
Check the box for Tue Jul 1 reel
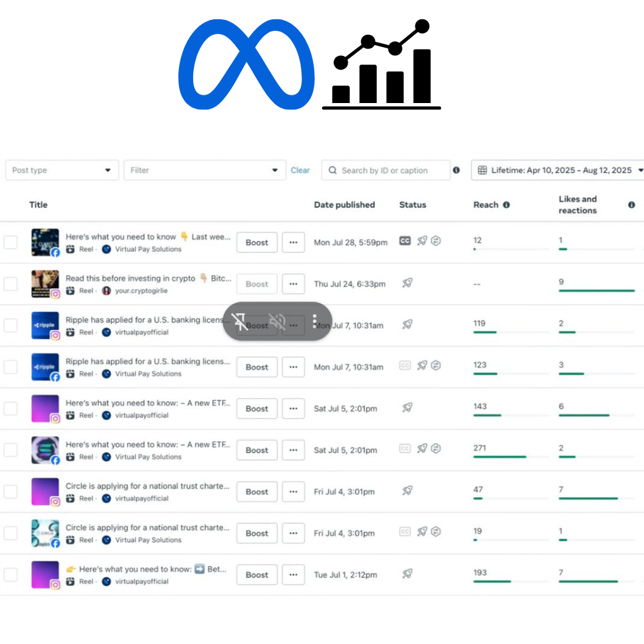click(11, 575)
